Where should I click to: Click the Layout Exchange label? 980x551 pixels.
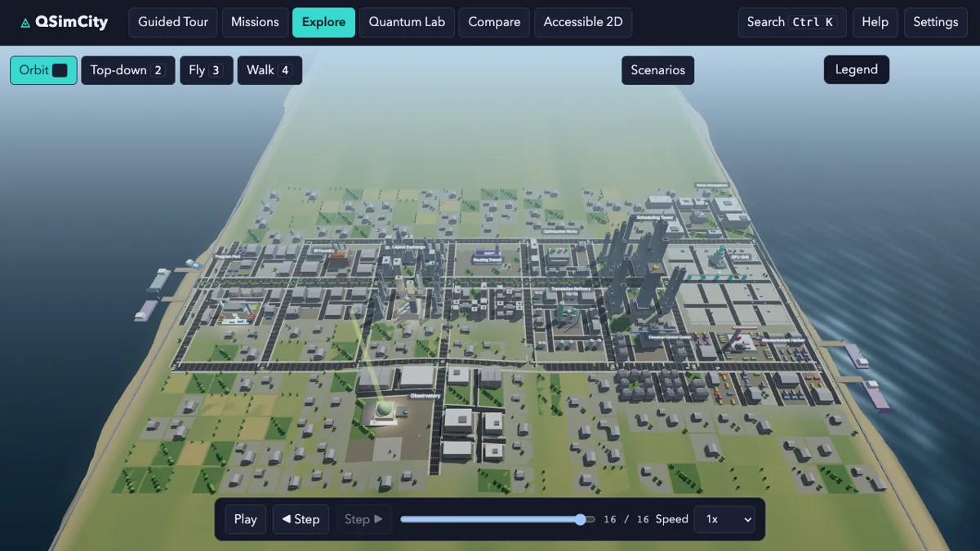pyautogui.click(x=409, y=246)
